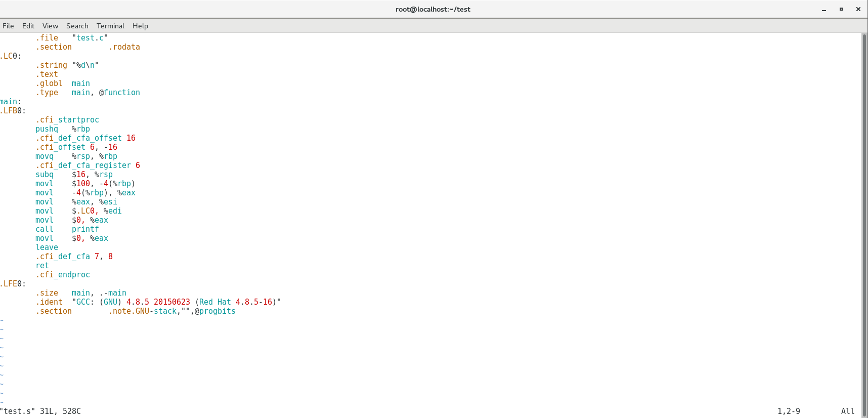Maximize the terminal window
The height and width of the screenshot is (418, 868).
pos(841,9)
